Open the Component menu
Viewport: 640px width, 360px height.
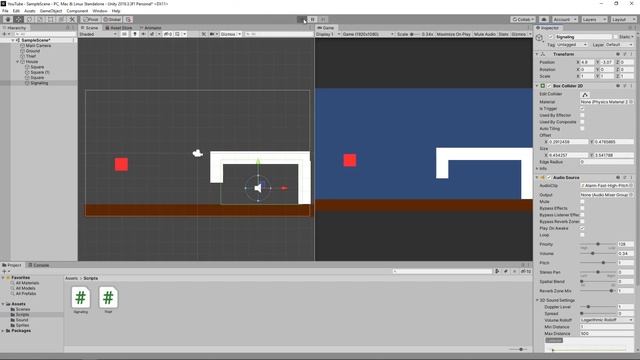point(77,11)
